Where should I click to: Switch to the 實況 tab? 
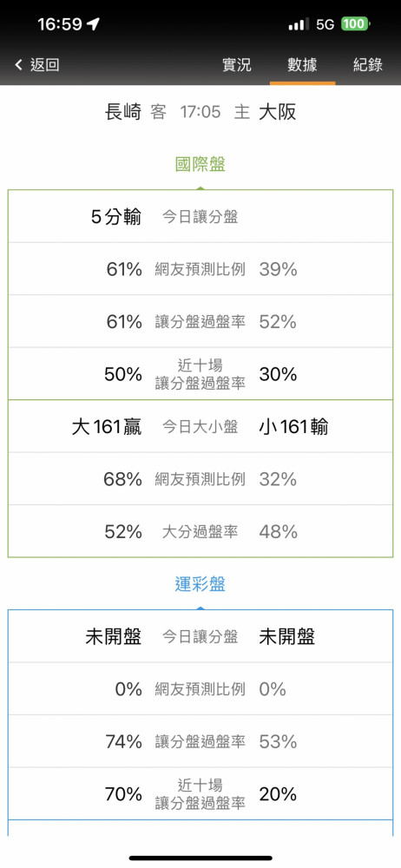coord(236,65)
